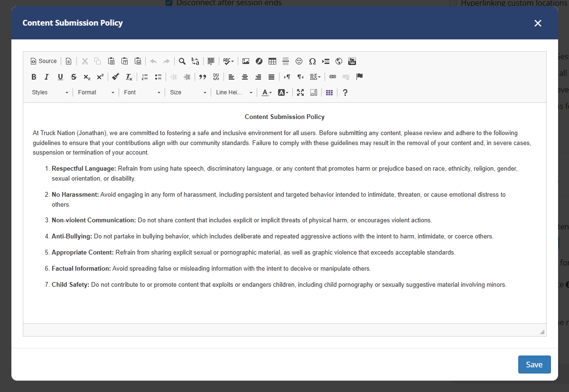Insert a hyperlink with the Link icon
569x392 pixels.
(333, 77)
